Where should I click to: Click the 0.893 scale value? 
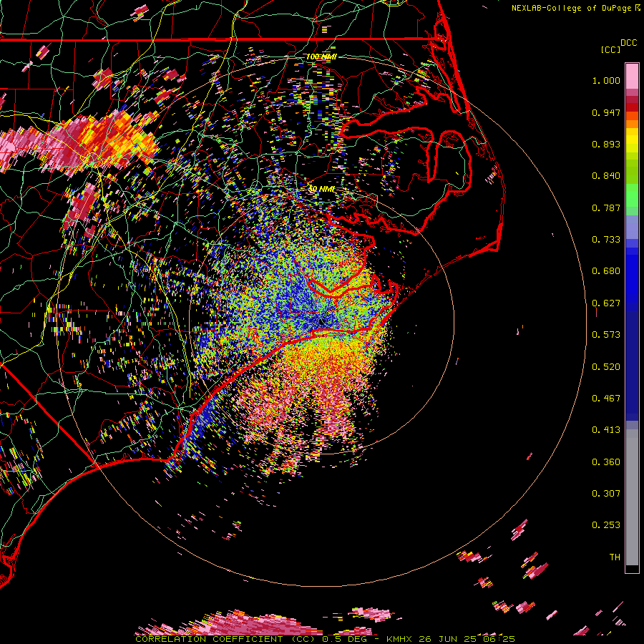(606, 144)
